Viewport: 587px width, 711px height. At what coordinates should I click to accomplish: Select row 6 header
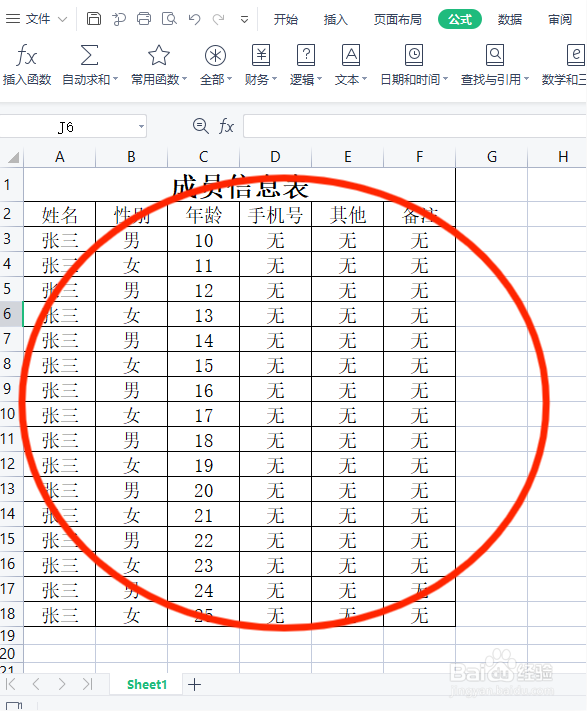(x=11, y=314)
